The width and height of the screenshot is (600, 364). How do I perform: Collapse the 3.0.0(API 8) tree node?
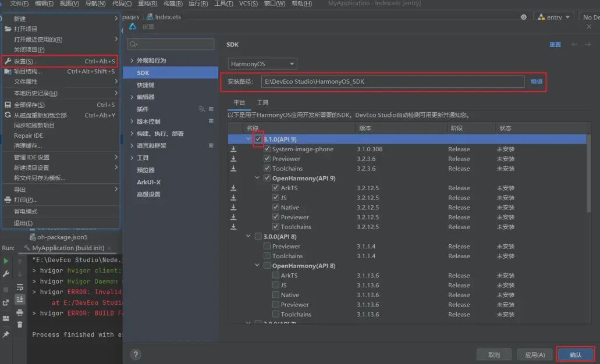coord(248,236)
